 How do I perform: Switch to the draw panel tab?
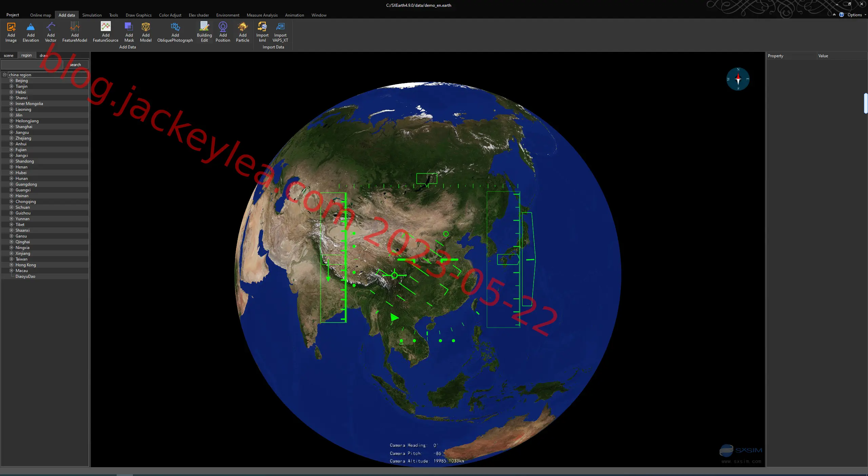[x=44, y=55]
